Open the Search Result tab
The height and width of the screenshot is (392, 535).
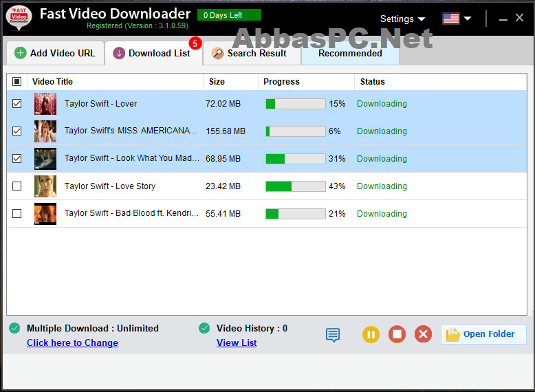tap(252, 53)
